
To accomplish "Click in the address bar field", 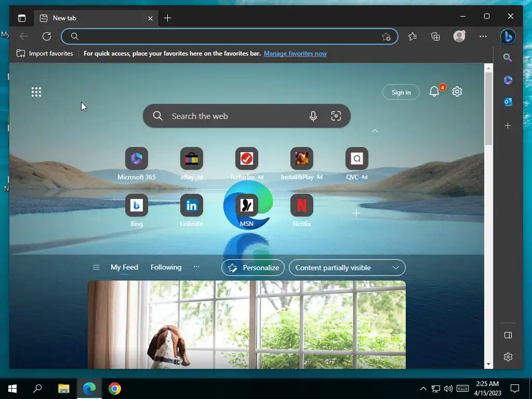I will [x=229, y=36].
